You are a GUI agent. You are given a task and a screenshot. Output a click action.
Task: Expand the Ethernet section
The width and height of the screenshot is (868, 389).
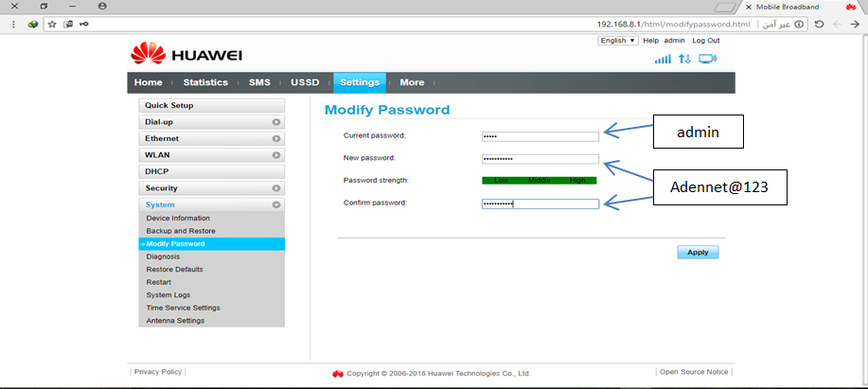211,139
